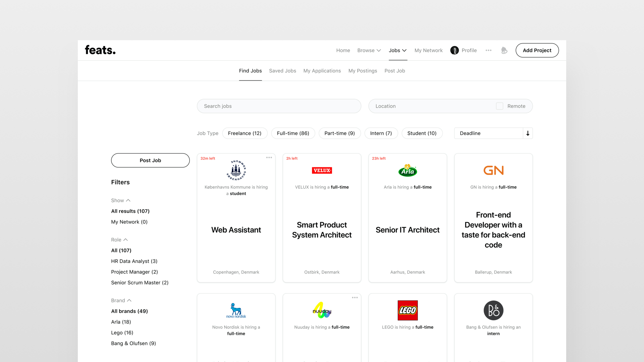Switch to Saved Jobs tab
The width and height of the screenshot is (644, 362).
282,71
